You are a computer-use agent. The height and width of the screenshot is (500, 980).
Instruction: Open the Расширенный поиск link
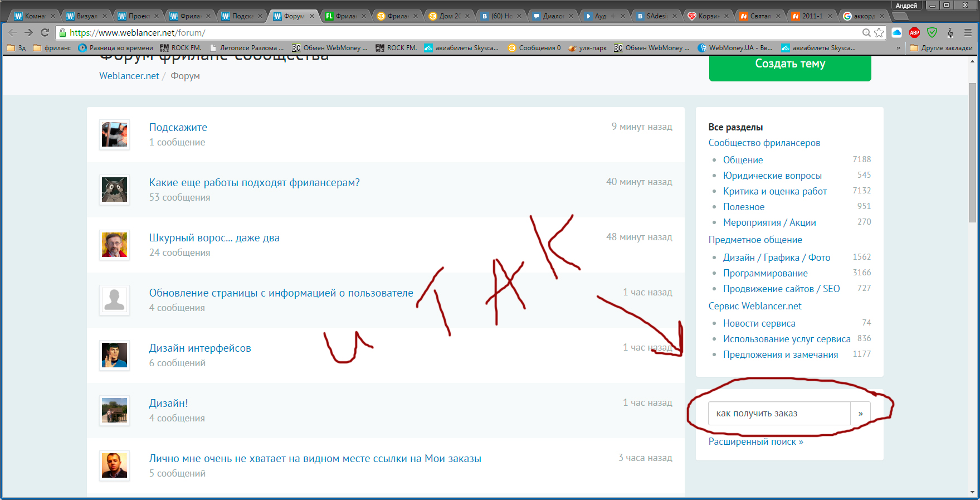[x=755, y=441]
